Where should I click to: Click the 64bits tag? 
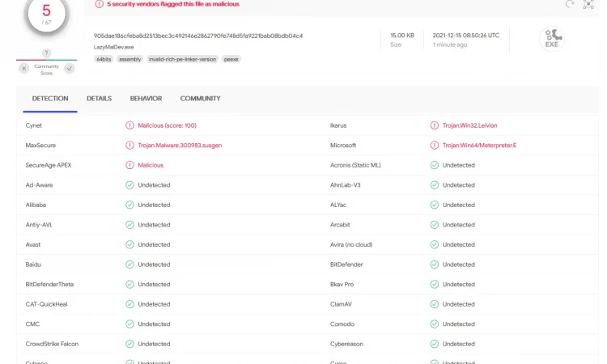pyautogui.click(x=104, y=59)
